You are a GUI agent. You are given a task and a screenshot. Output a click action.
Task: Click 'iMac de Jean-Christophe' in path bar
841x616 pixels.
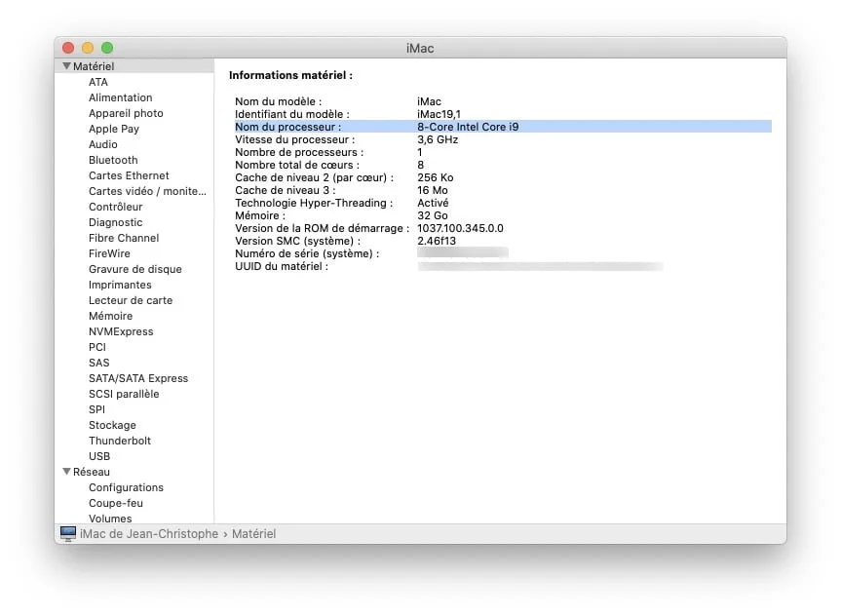tap(149, 534)
